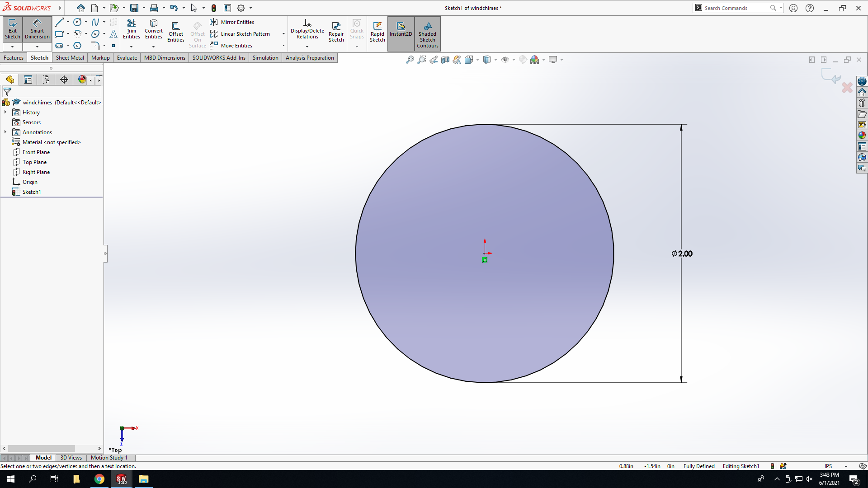The width and height of the screenshot is (868, 488).
Task: Open Repair Sketch tool
Action: (x=336, y=32)
